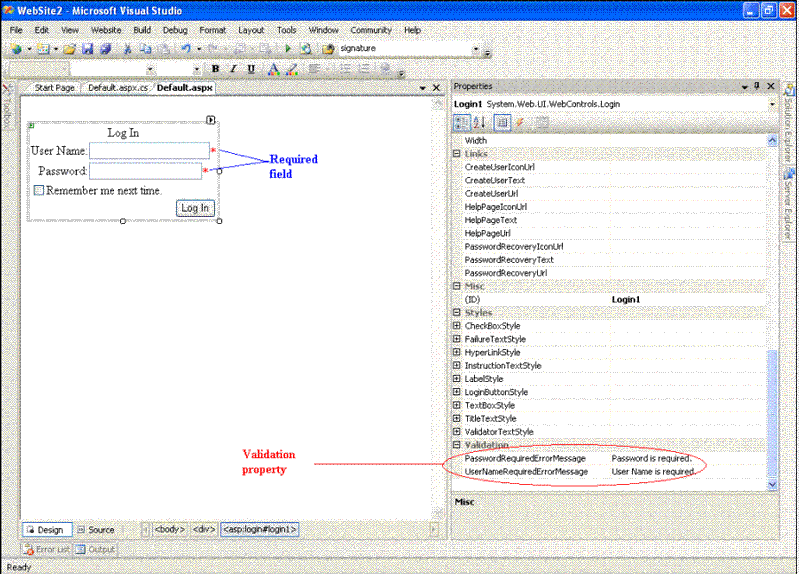Switch to Source view
This screenshot has width=800, height=574.
tap(95, 530)
